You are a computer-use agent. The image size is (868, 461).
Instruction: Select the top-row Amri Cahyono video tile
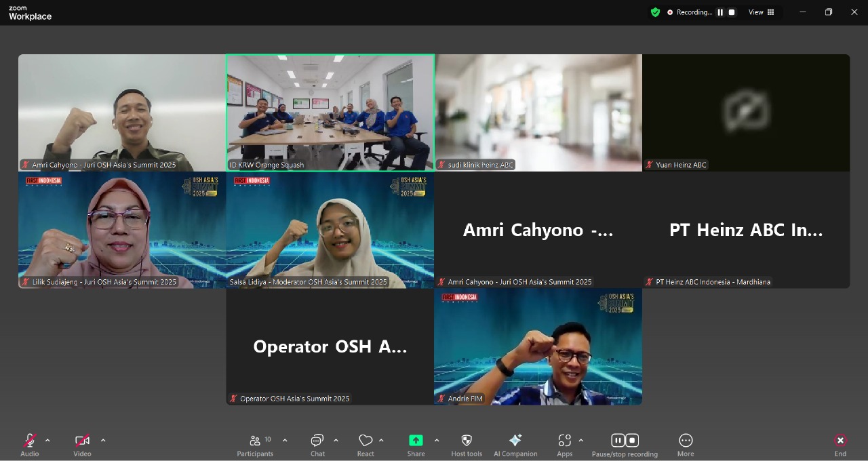pos(122,113)
